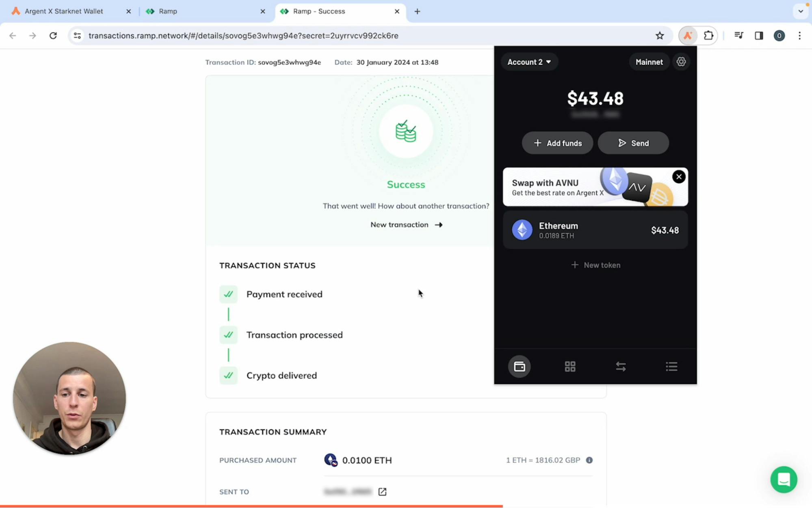Click the Crypto delivered status row
This screenshot has height=508, width=812.
[x=268, y=376]
